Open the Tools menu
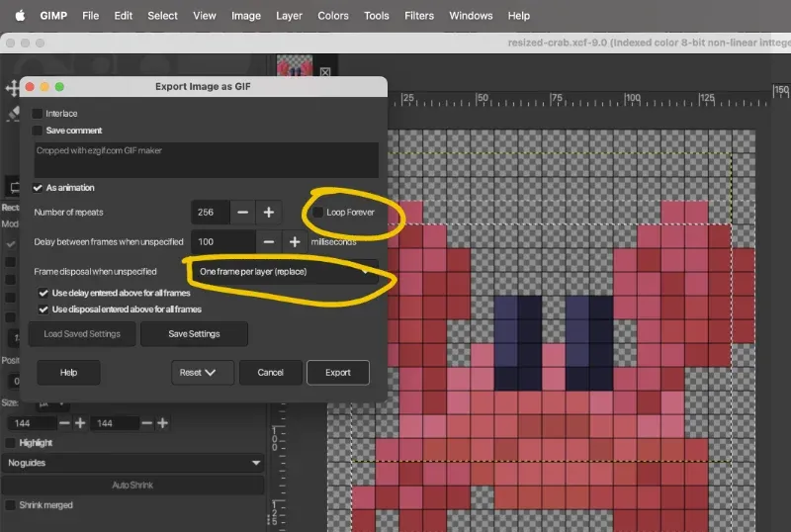Screen dimensions: 791x532 pyautogui.click(x=377, y=16)
